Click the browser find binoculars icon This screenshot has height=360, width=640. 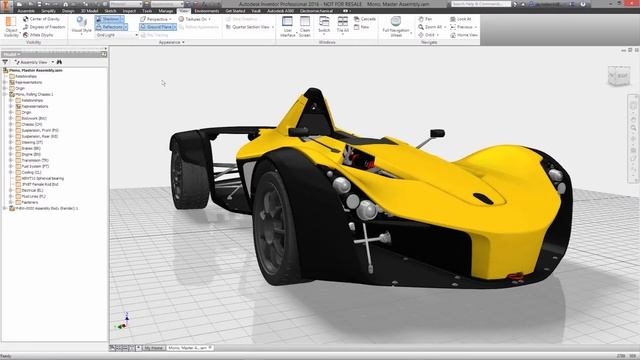point(59,62)
